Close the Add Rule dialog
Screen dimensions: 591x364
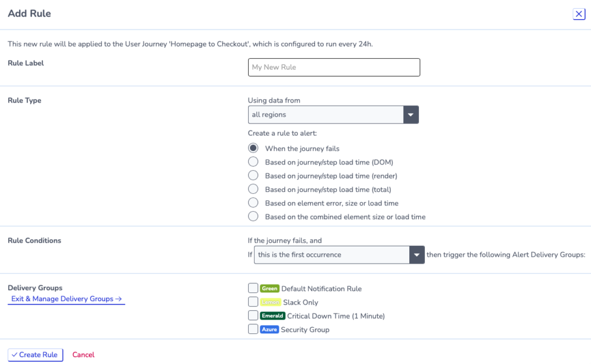579,14
